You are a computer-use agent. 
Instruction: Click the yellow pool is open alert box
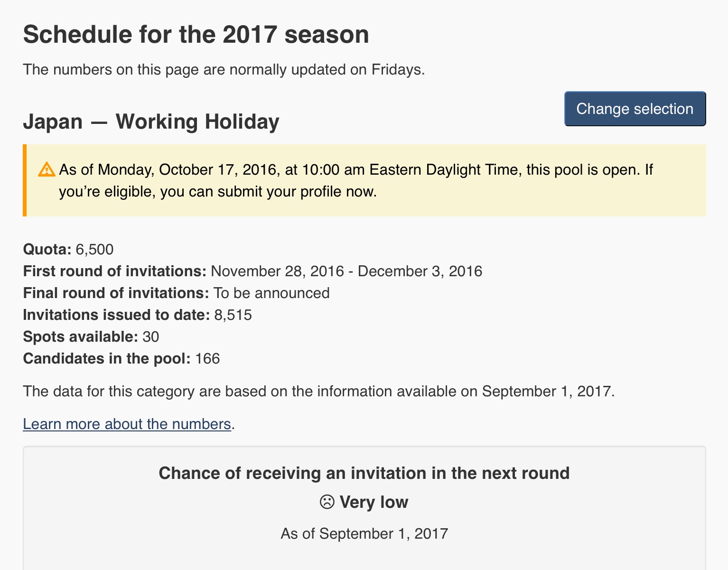(x=364, y=180)
